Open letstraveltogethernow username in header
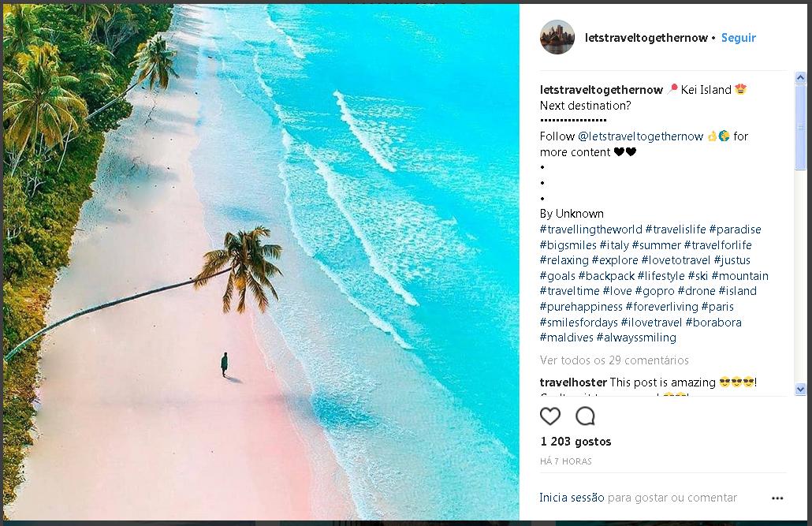The height and width of the screenshot is (526, 812). point(646,38)
